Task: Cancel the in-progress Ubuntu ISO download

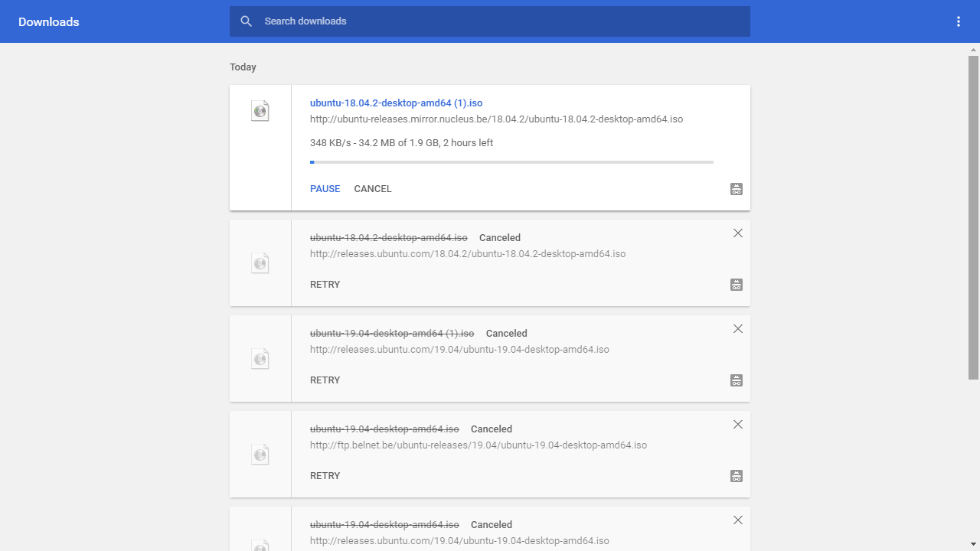Action: point(373,189)
